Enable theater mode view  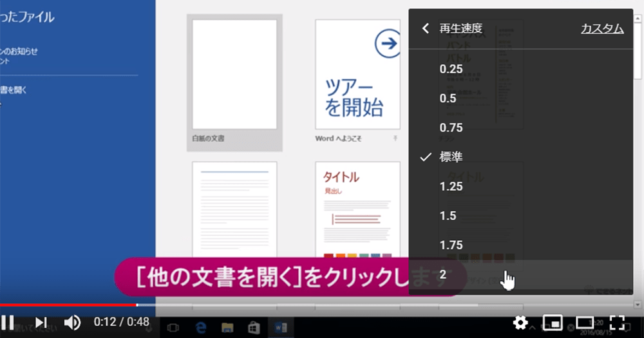(585, 323)
